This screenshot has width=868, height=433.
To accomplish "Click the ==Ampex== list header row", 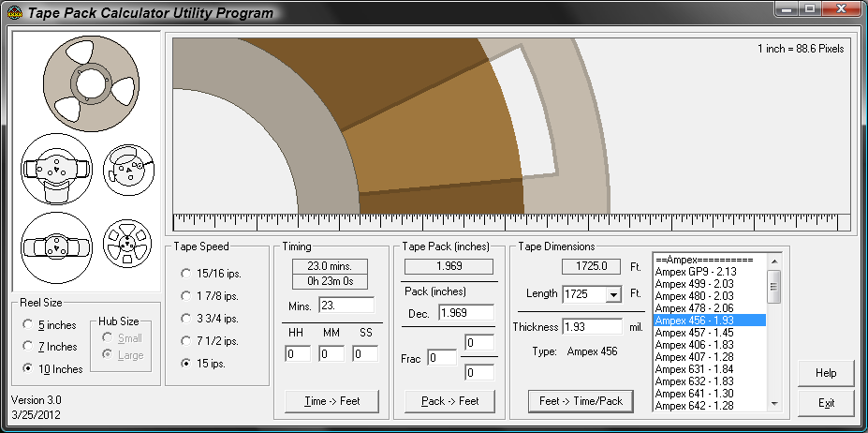I will 709,260.
